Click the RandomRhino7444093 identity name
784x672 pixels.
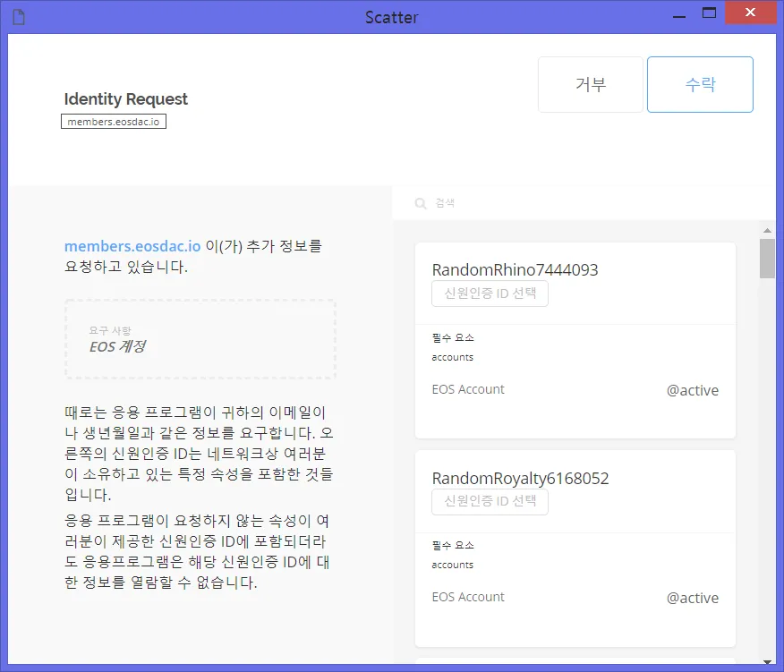pos(515,270)
